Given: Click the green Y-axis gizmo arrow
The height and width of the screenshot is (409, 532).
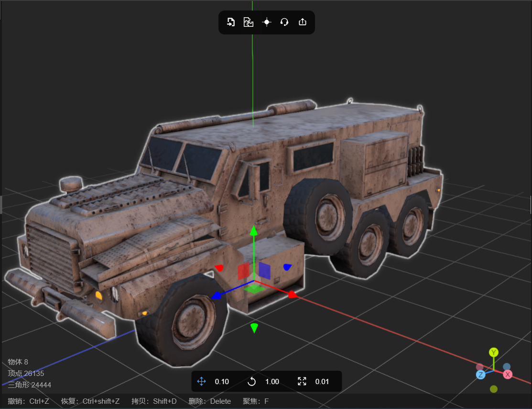Looking at the screenshot, I should pos(253,231).
